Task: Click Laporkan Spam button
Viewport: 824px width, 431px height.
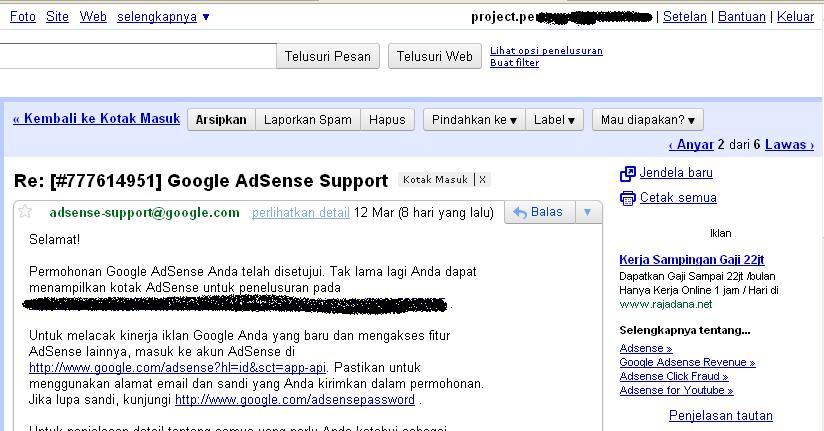Action: click(308, 120)
